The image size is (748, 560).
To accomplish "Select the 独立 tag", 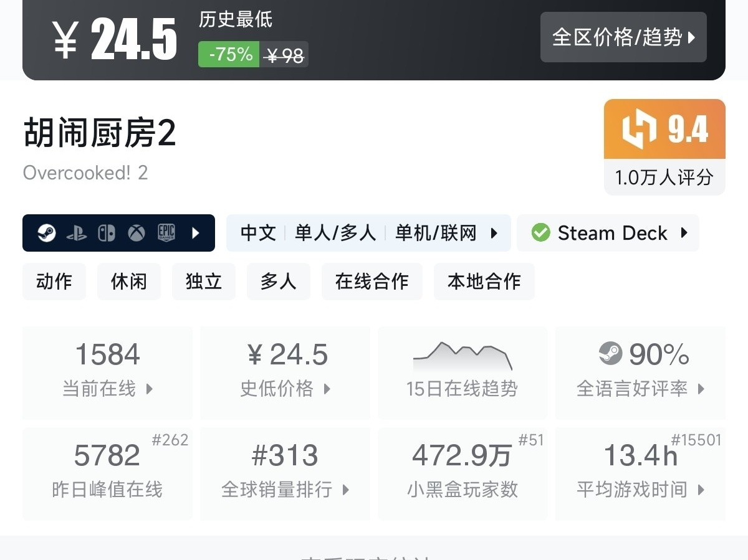I will (x=204, y=282).
